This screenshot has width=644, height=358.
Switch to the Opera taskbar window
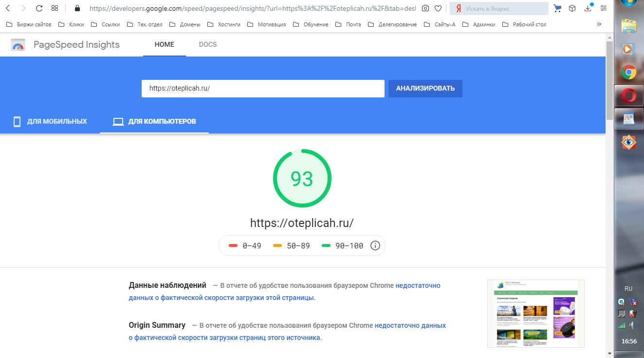tap(628, 96)
